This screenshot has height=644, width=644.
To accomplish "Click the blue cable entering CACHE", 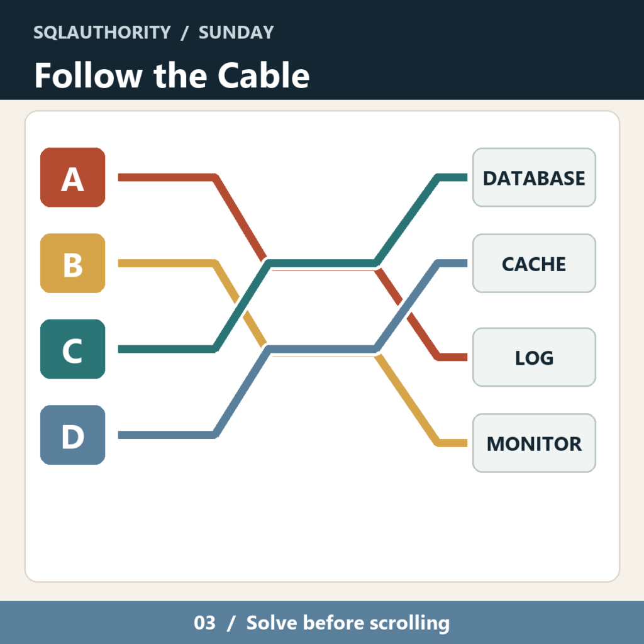I will [x=452, y=264].
